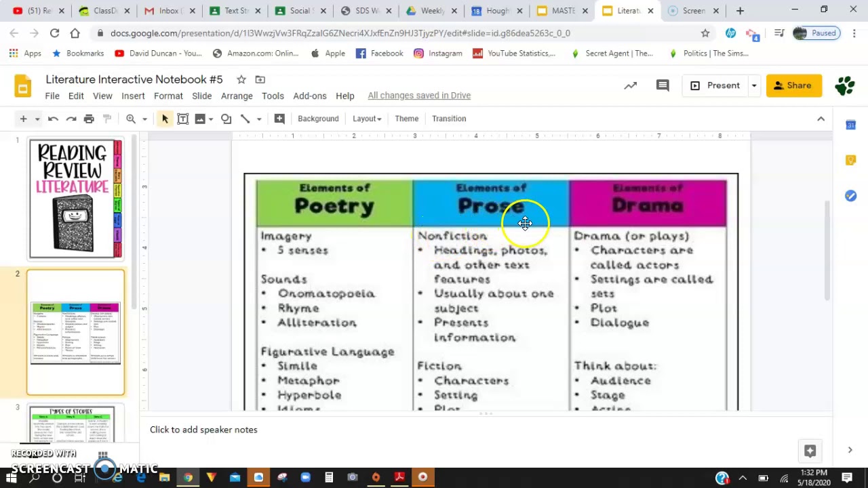Viewport: 868px width, 488px height.
Task: Select the Shape tool
Action: click(226, 119)
